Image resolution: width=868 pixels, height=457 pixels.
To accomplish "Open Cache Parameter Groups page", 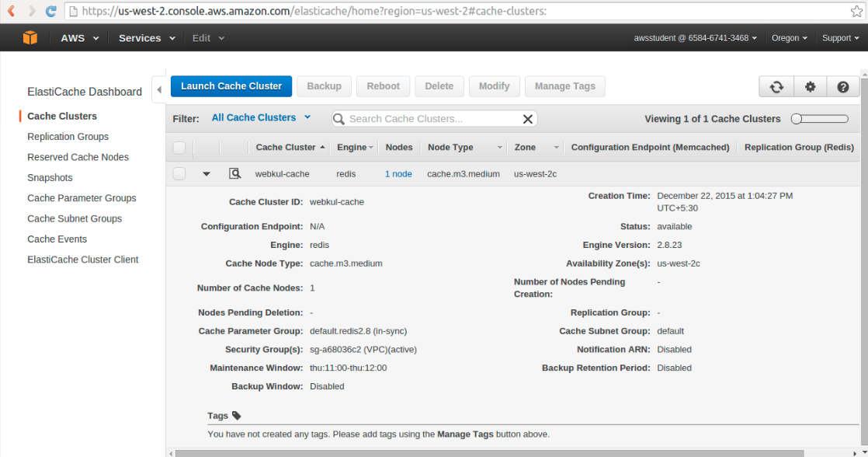I will pos(82,197).
